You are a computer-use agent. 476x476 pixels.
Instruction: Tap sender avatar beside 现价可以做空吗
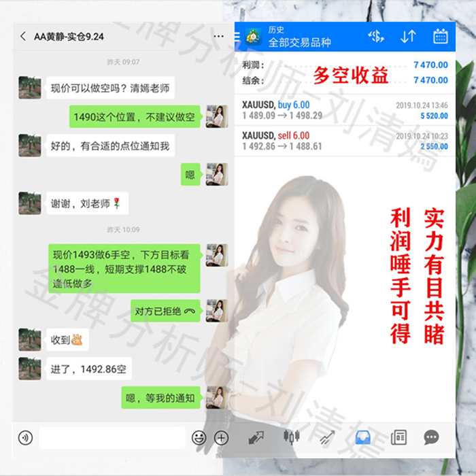pyautogui.click(x=30, y=88)
